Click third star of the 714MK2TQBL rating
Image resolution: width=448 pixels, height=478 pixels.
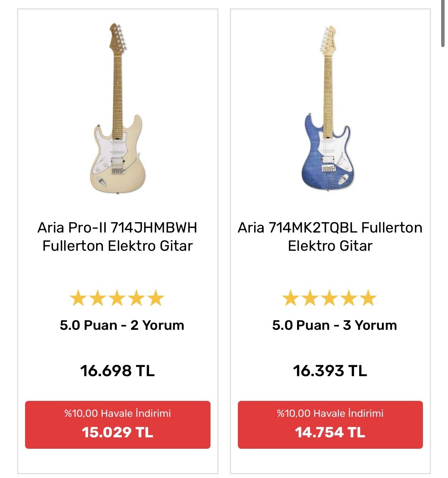pyautogui.click(x=329, y=298)
